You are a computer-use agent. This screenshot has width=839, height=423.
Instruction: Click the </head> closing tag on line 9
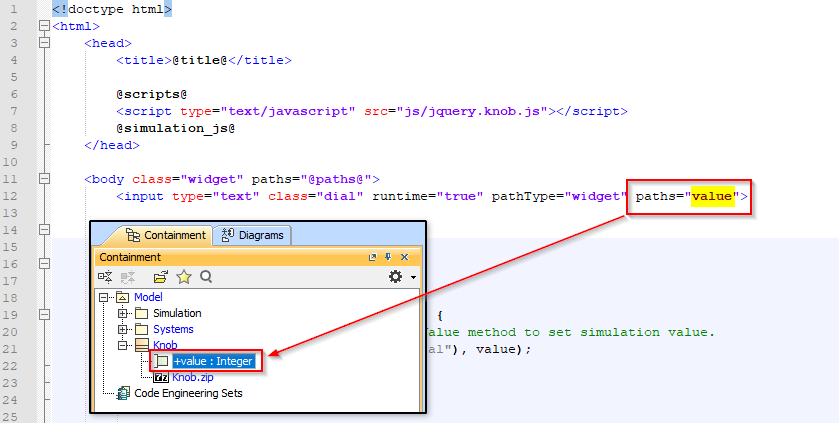click(x=112, y=145)
